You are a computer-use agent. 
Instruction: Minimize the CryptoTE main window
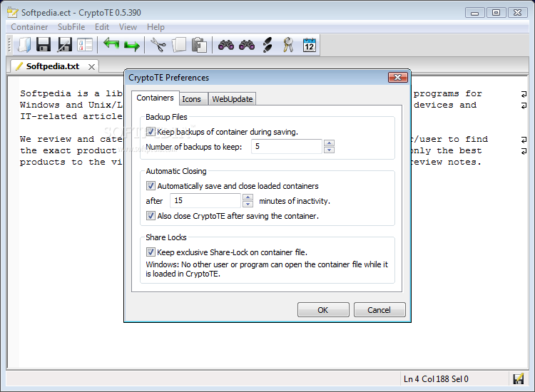click(x=474, y=13)
